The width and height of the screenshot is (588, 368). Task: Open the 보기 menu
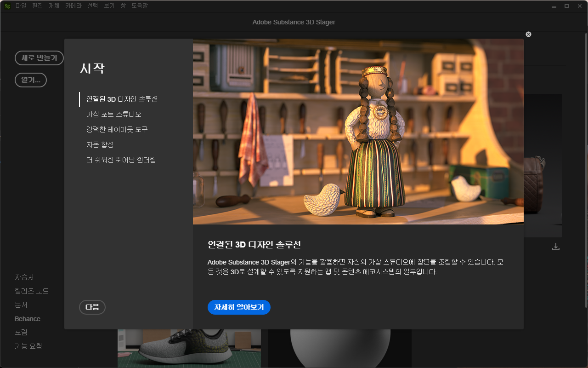[x=109, y=6]
